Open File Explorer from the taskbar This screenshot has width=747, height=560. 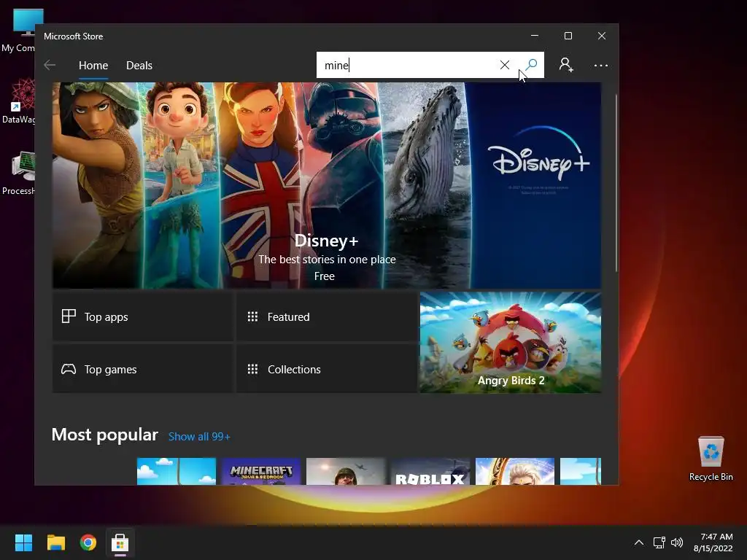pos(55,542)
